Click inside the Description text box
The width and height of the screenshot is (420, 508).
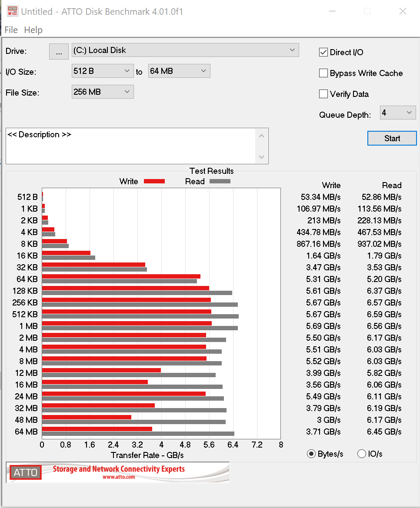coord(130,146)
